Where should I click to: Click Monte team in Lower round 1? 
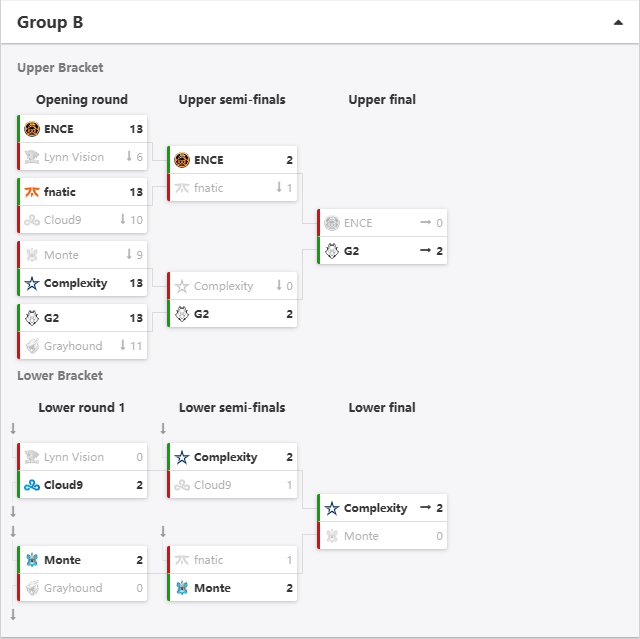(x=62, y=560)
